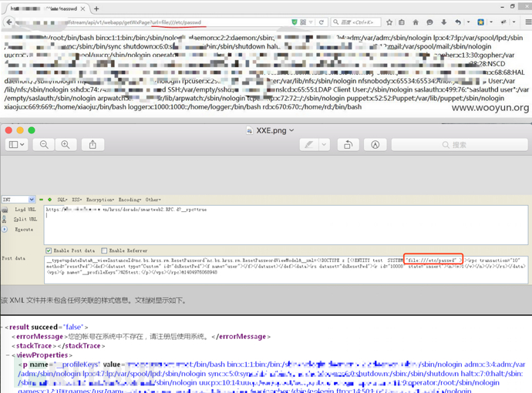The height and width of the screenshot is (393, 532).
Task: Open a new Firefox tab
Action: [96, 8]
